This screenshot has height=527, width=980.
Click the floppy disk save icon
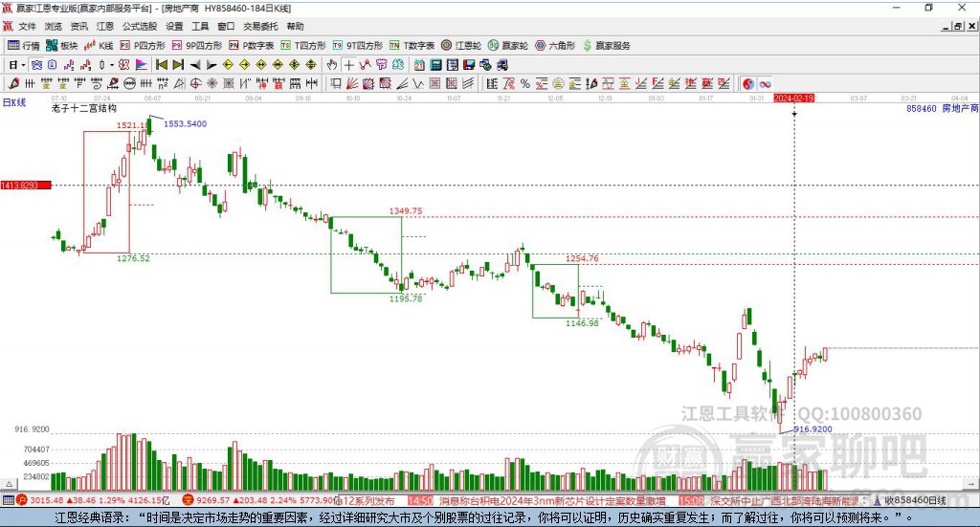pos(469,65)
